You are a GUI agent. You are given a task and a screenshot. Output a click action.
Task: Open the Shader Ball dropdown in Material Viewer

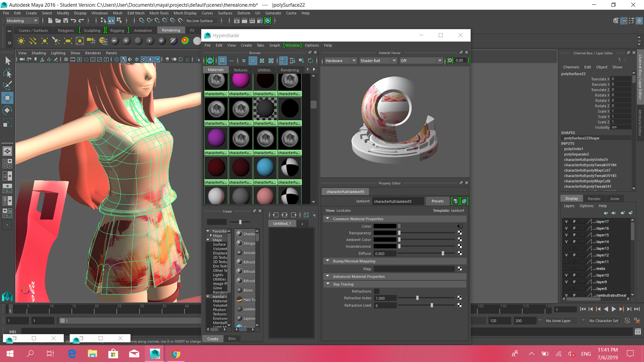click(x=378, y=61)
